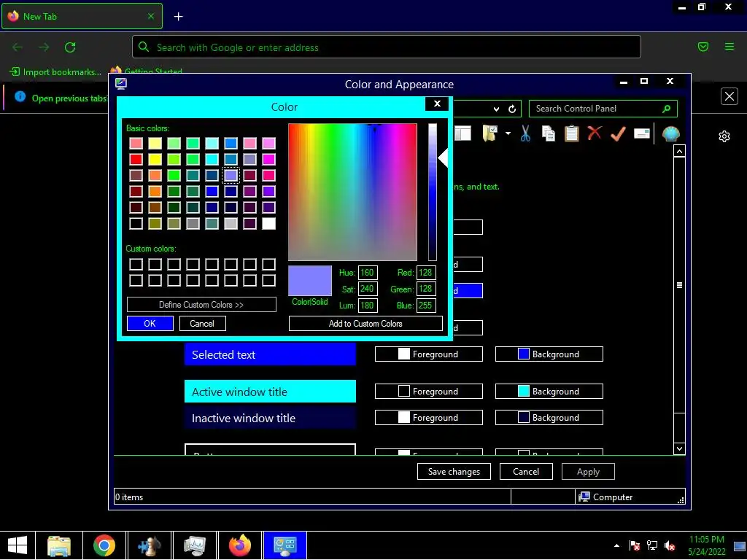Click Import bookmarks in Firefox toolbar
The image size is (747, 560).
55,72
